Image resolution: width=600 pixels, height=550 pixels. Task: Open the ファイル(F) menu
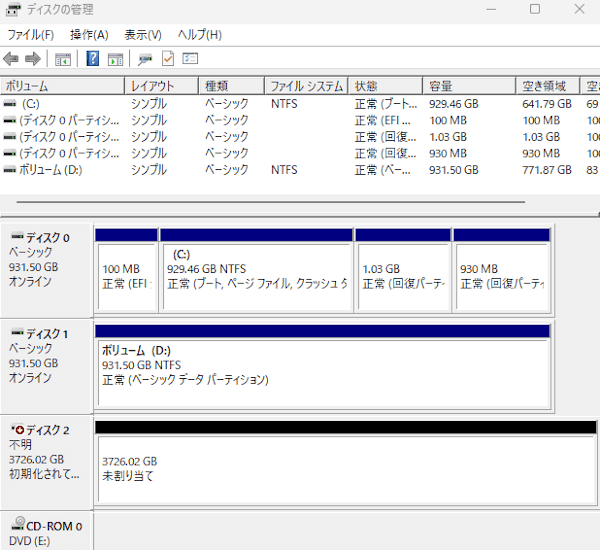coord(31,35)
